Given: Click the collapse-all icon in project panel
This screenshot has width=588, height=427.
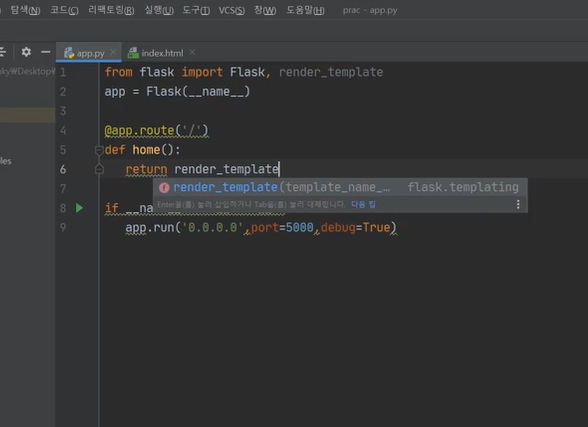Looking at the screenshot, I should (2, 52).
